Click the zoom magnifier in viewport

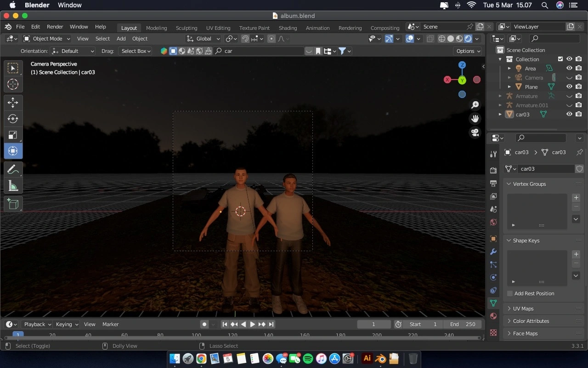click(x=475, y=105)
